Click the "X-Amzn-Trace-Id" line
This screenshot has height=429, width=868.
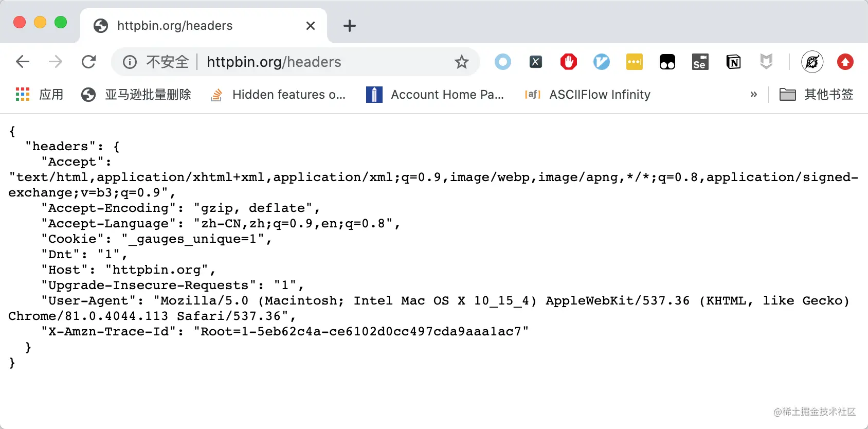coord(285,332)
